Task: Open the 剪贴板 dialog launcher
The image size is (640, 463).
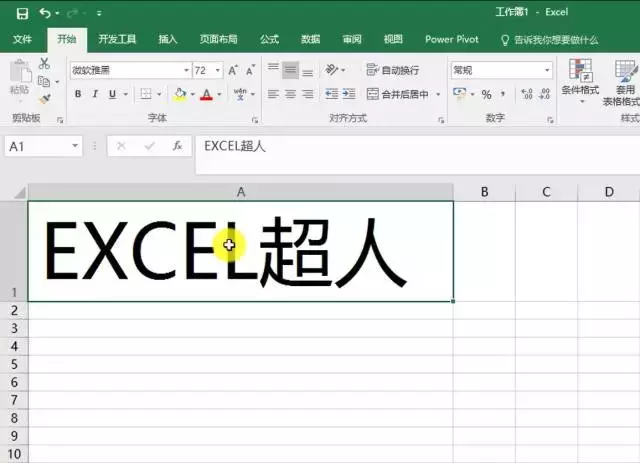Action: 60,120
